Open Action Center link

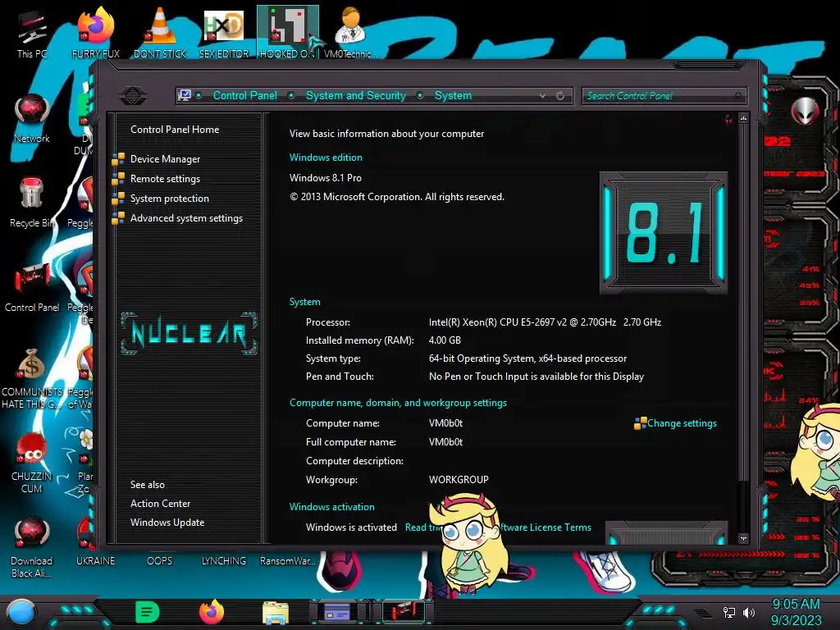coord(160,504)
